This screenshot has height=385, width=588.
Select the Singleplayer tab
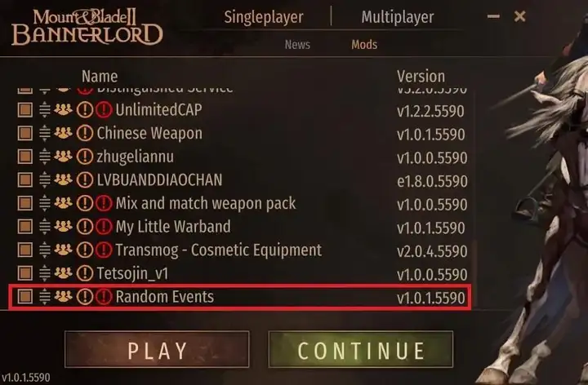[264, 17]
